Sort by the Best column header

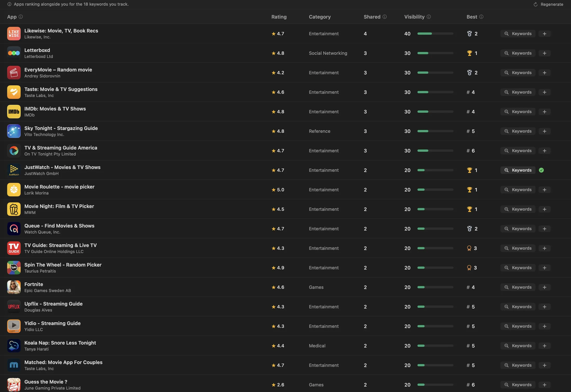(x=472, y=17)
